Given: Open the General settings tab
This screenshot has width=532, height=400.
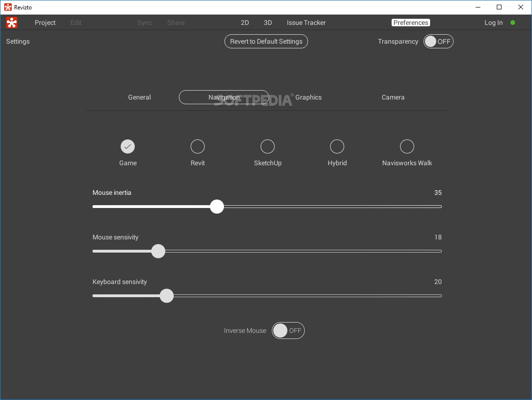Looking at the screenshot, I should click(139, 97).
